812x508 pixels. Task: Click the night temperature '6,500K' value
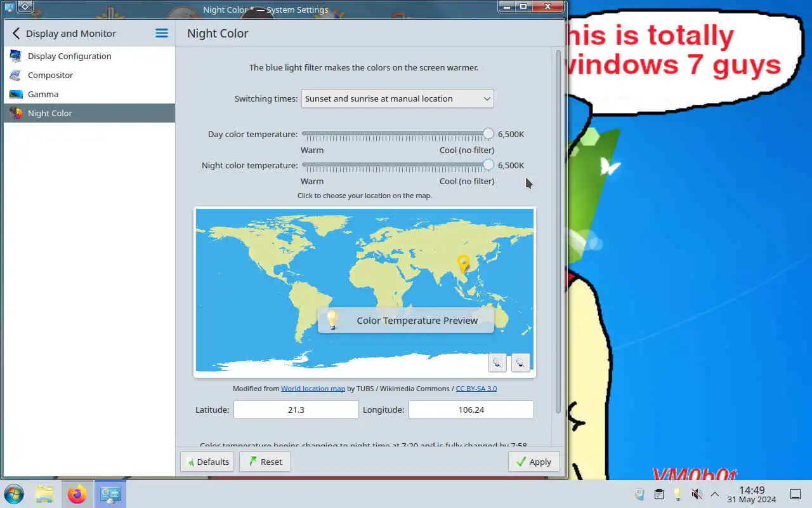pos(511,165)
